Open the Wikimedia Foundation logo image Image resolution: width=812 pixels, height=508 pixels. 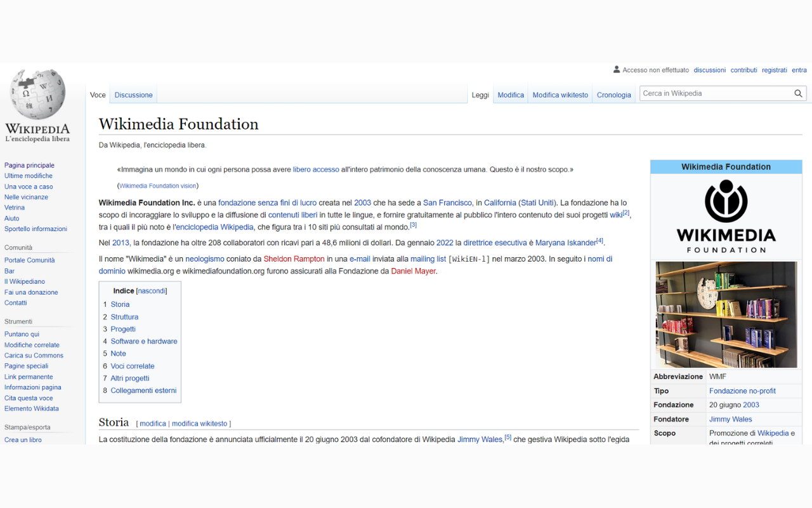(726, 217)
